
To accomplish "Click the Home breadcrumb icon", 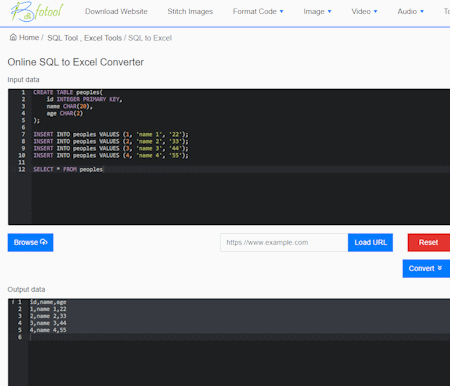I will coord(13,37).
